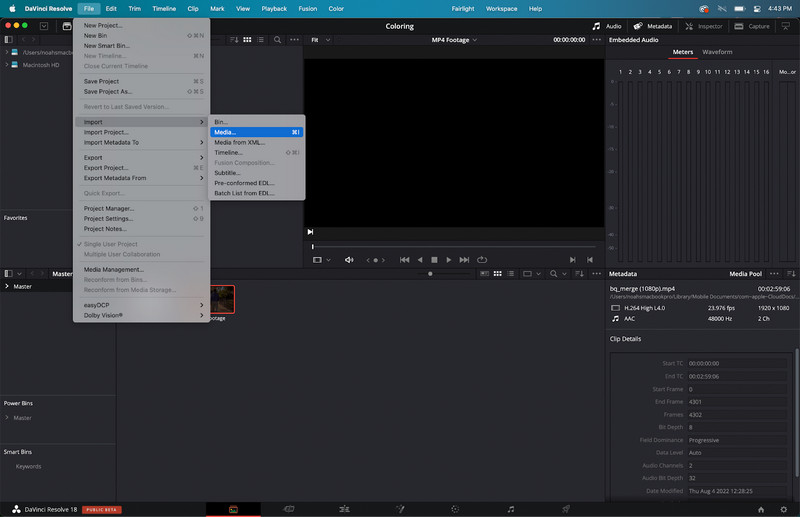
Task: Switch to the Waveform tab
Action: (x=717, y=51)
